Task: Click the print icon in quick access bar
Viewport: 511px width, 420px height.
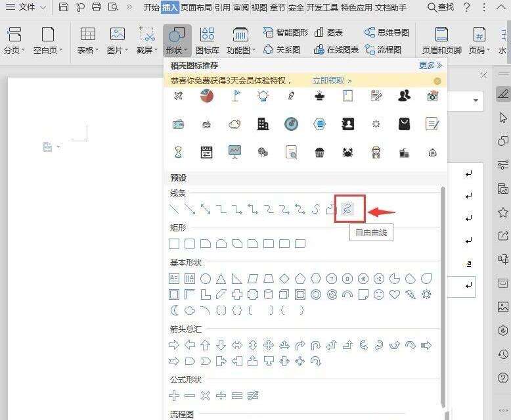Action: 97,7
